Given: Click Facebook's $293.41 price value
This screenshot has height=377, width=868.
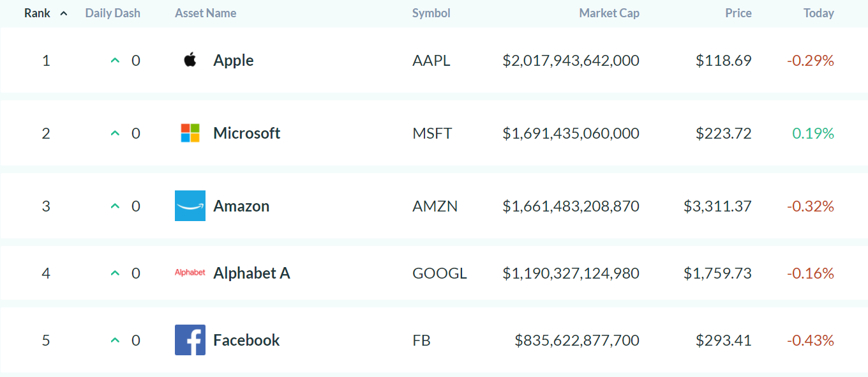Looking at the screenshot, I should coord(723,341).
